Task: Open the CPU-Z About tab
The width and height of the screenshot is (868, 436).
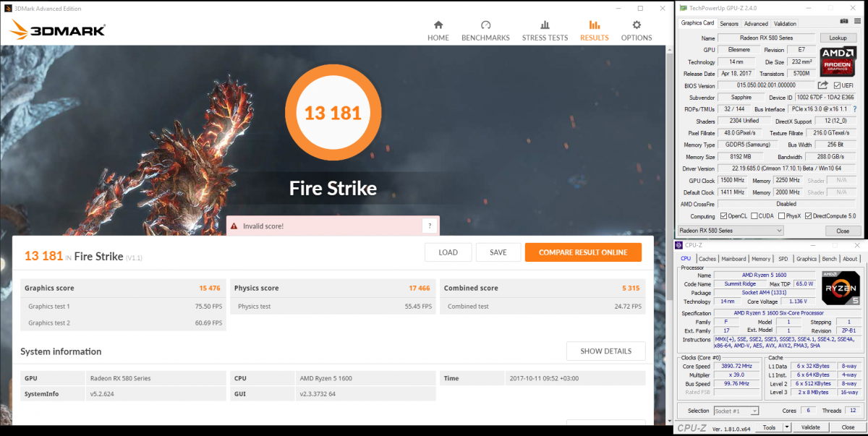Action: [850, 258]
